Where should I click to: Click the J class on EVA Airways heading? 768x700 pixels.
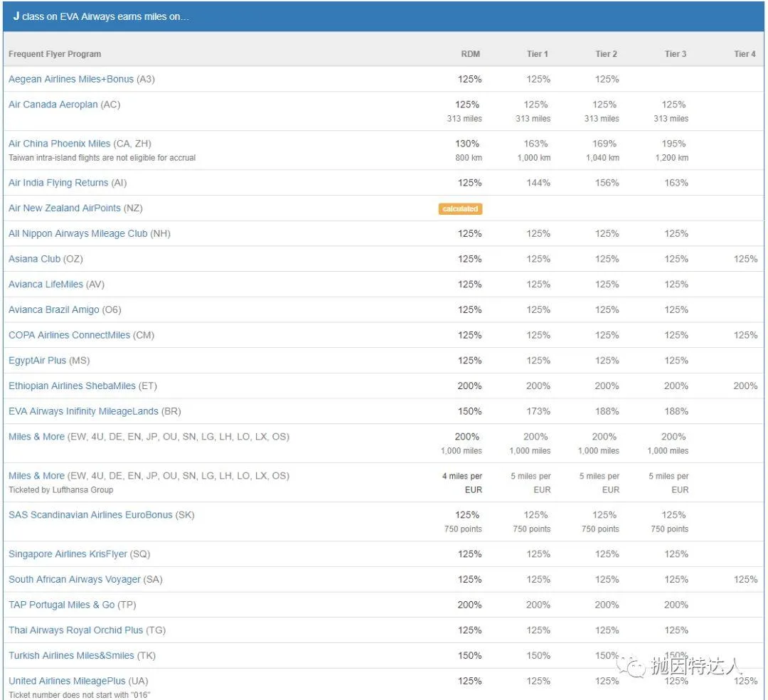point(101,16)
